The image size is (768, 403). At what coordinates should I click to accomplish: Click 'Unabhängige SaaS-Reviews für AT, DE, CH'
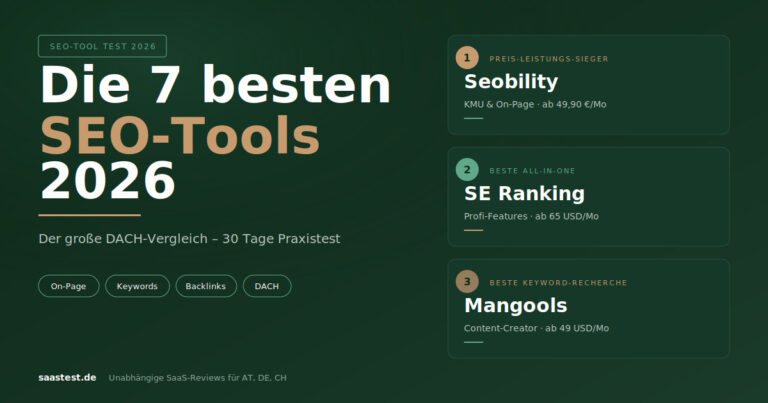197,378
